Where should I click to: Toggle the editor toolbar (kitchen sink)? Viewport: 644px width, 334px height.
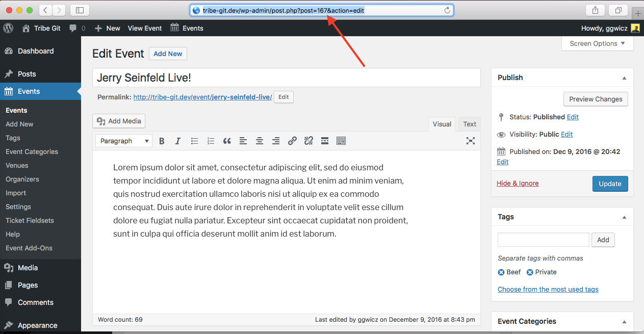(341, 141)
